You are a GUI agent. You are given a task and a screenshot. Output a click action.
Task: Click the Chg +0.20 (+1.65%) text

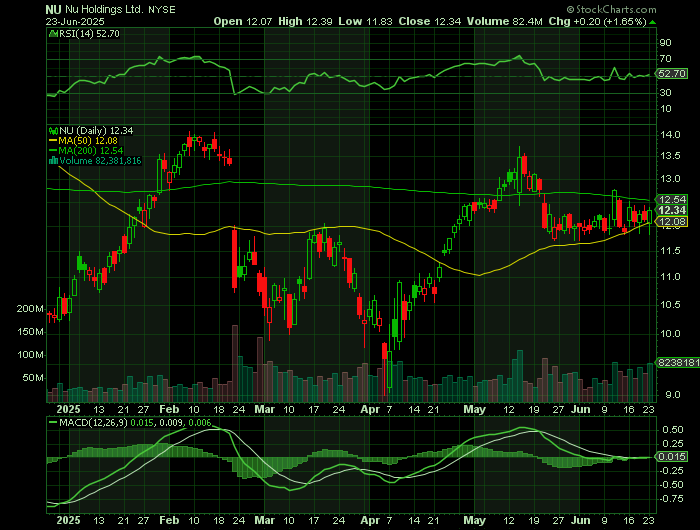(597, 21)
